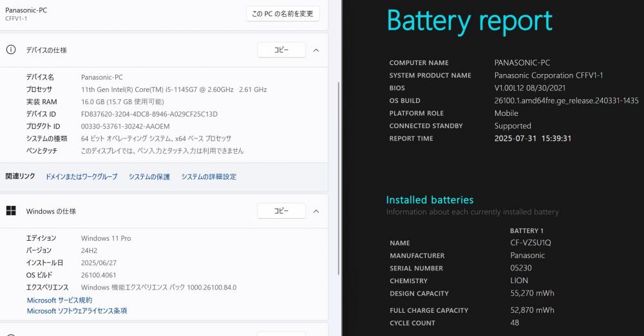Select the BIOS value 'V1.00L12 08/30/2021'
644x336 pixels.
(x=530, y=88)
